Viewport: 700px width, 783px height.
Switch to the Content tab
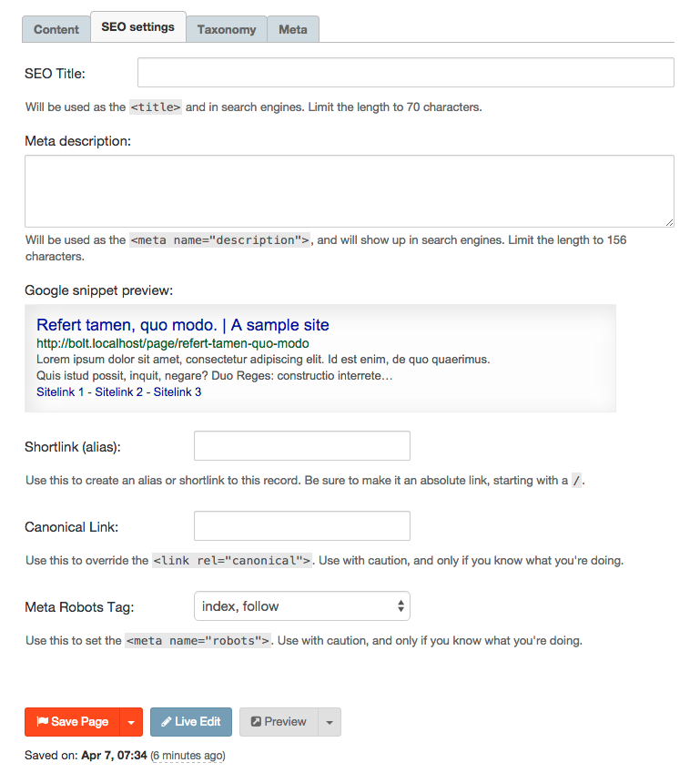tap(56, 29)
